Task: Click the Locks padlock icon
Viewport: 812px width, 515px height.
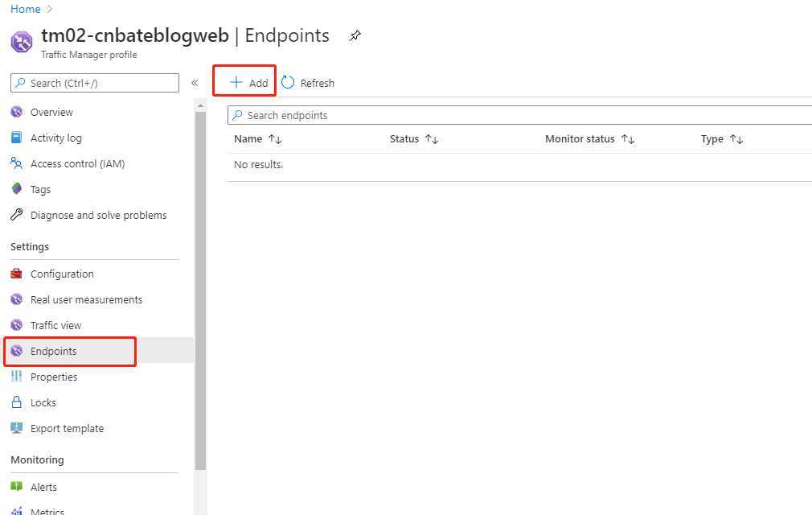Action: click(x=17, y=402)
